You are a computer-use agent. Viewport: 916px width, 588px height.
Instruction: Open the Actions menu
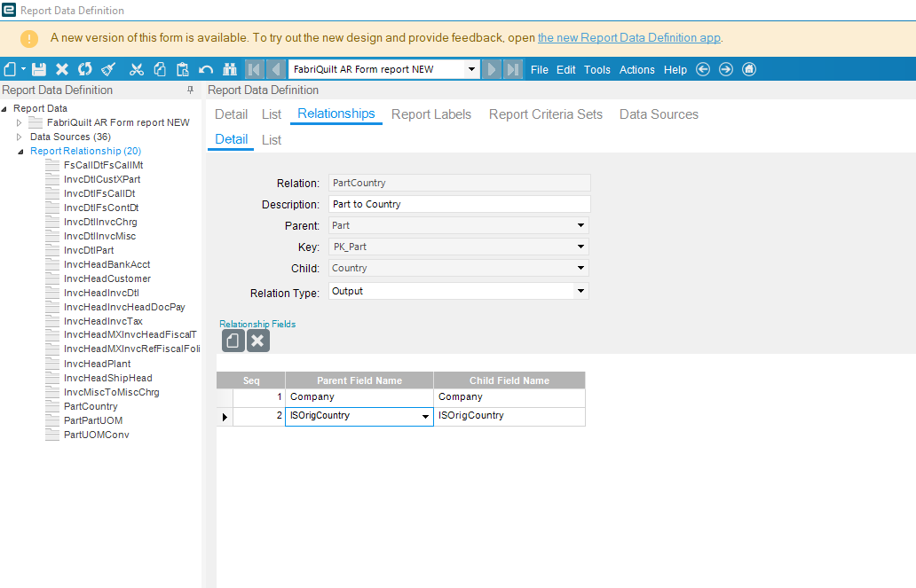coord(636,69)
